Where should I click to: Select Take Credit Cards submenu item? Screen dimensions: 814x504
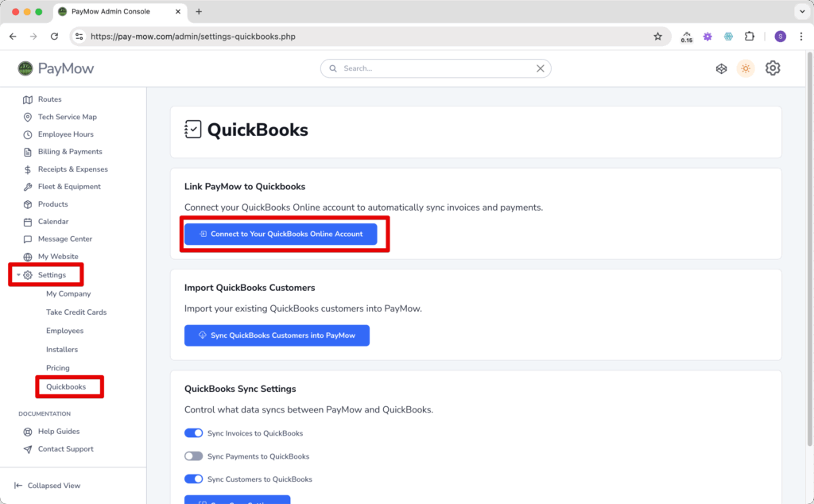click(x=76, y=312)
